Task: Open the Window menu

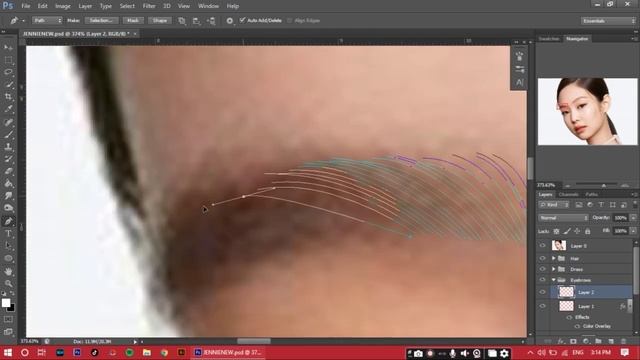Action: click(208, 6)
